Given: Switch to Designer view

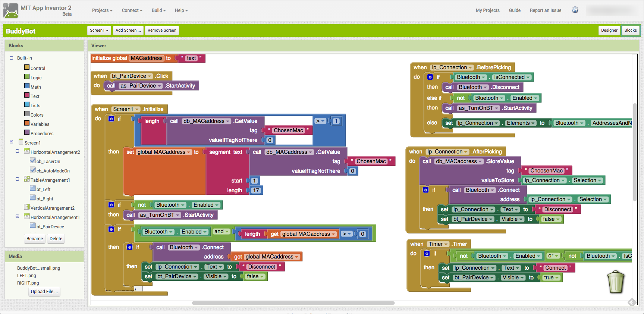Looking at the screenshot, I should (x=609, y=31).
